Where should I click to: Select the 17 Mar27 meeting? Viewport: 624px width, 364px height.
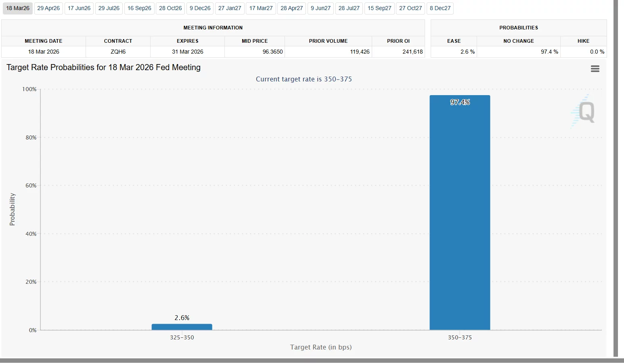(261, 8)
